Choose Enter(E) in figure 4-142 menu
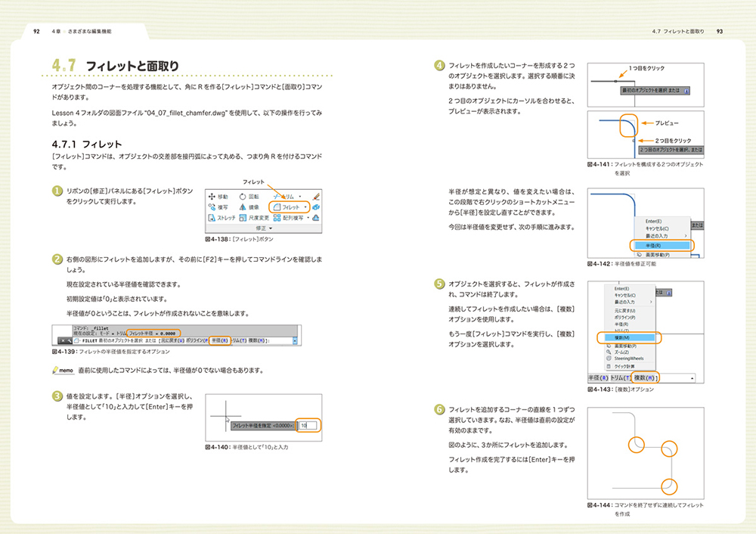This screenshot has height=534, width=756. tap(653, 222)
